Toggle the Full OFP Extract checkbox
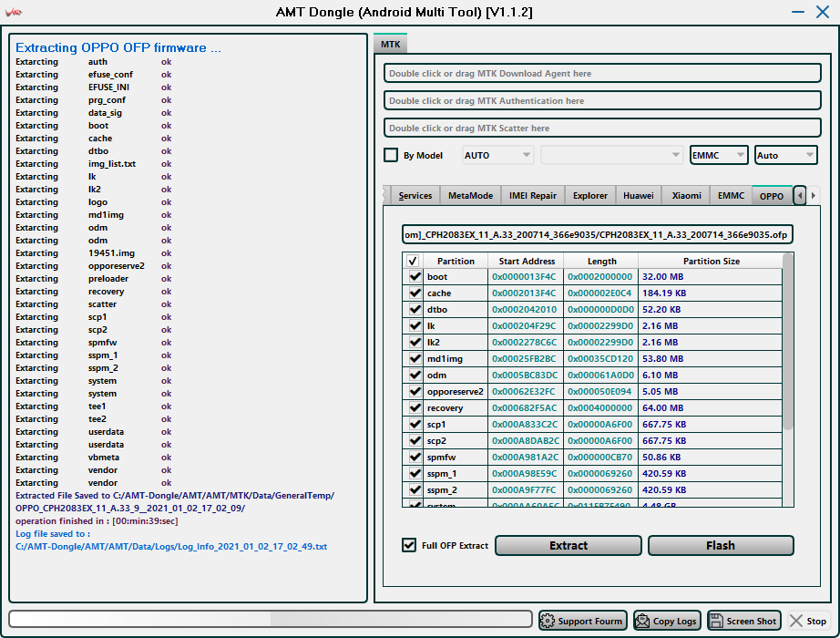 coord(409,545)
